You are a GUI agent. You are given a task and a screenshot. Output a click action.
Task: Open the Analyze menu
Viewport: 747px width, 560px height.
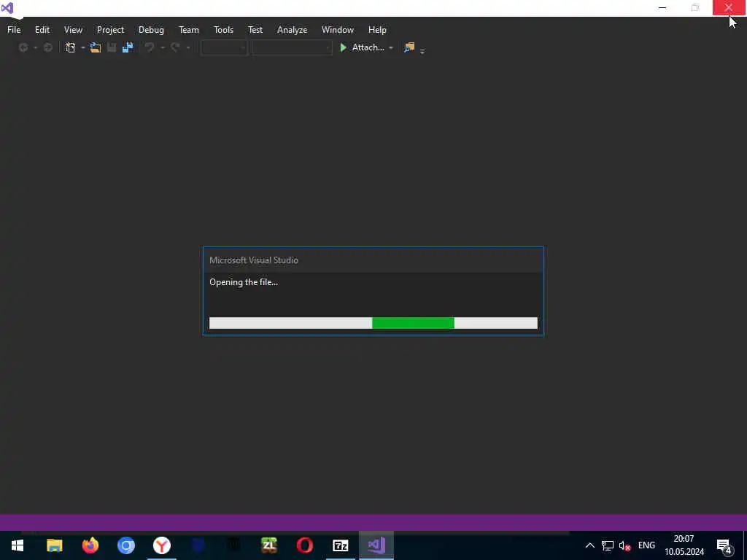pyautogui.click(x=292, y=29)
